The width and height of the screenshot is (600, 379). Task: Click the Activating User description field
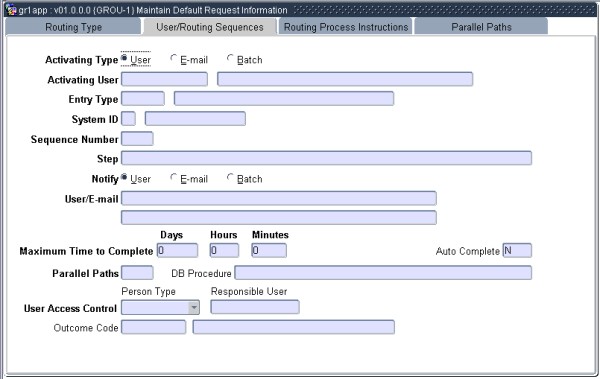tap(345, 79)
